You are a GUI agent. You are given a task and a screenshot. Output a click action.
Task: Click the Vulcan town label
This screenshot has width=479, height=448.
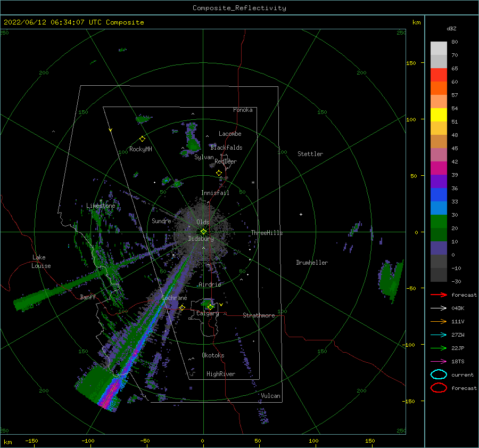tap(270, 396)
